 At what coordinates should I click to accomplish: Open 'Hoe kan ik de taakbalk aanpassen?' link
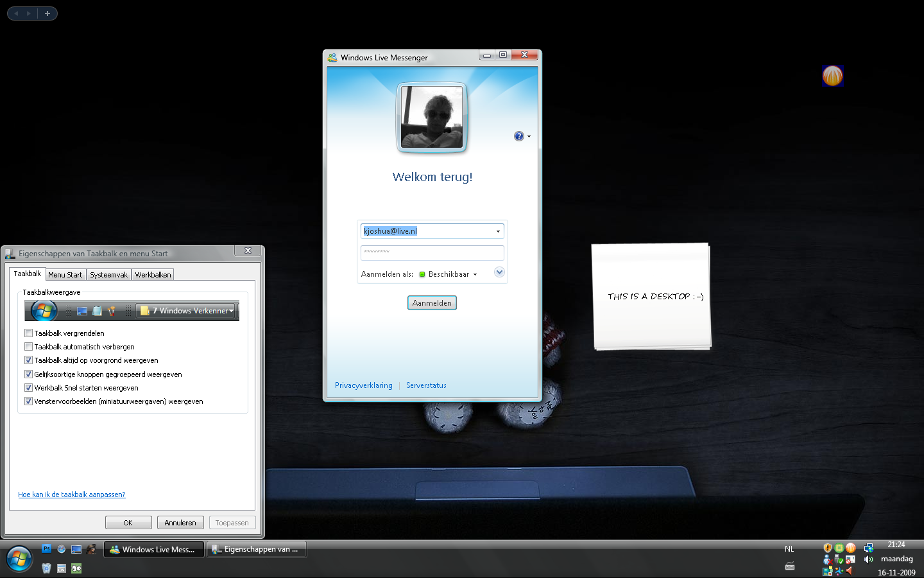(72, 495)
